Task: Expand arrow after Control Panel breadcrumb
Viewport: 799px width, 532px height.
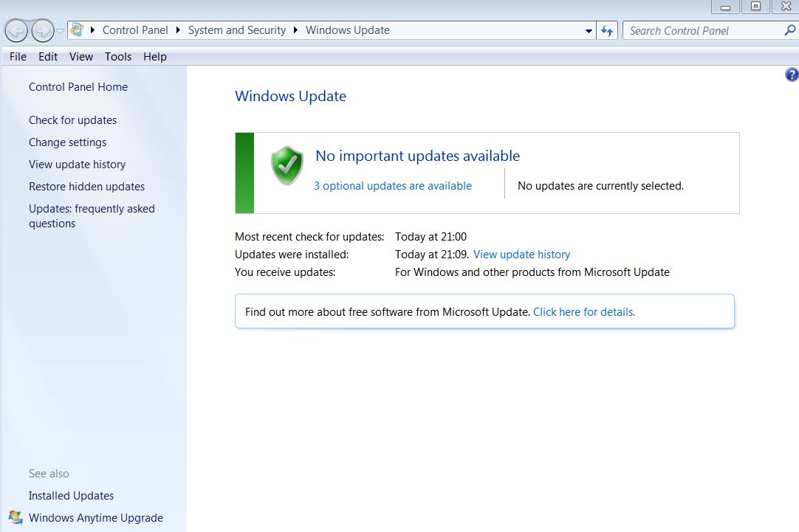Action: point(178,30)
